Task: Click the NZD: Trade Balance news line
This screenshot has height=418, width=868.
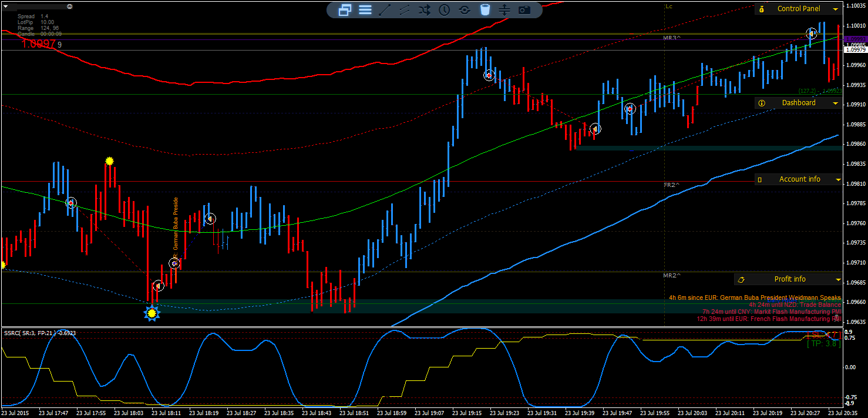Action: tap(795, 305)
